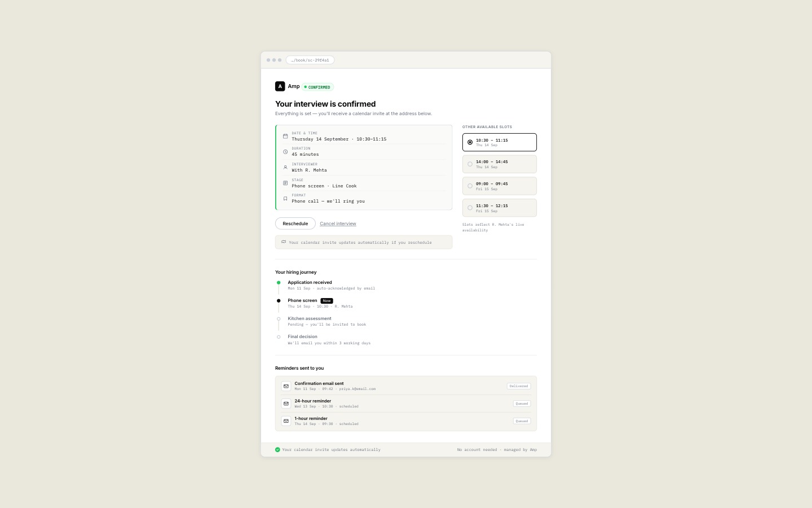Screen dimensions: 812x508
Task: Click the document icon beside Stage
Action: (285, 183)
